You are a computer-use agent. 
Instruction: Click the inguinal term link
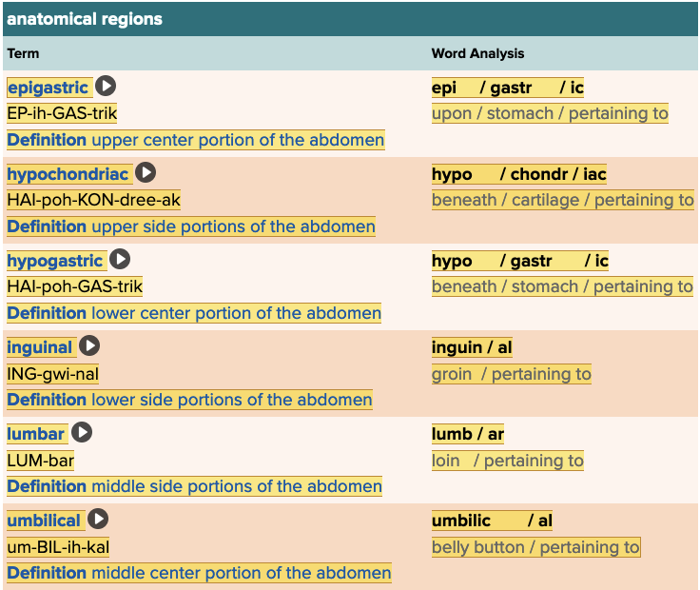point(40,347)
